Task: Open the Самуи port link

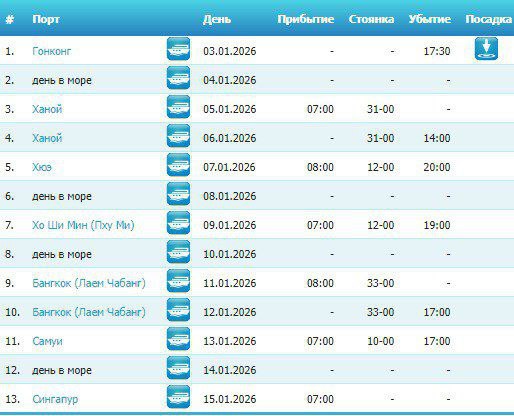Action: tap(47, 341)
